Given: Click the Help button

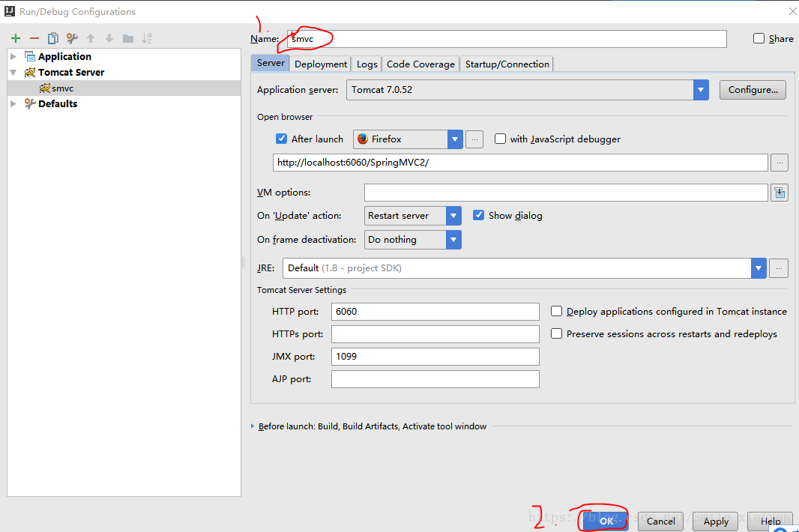Looking at the screenshot, I should point(771,521).
